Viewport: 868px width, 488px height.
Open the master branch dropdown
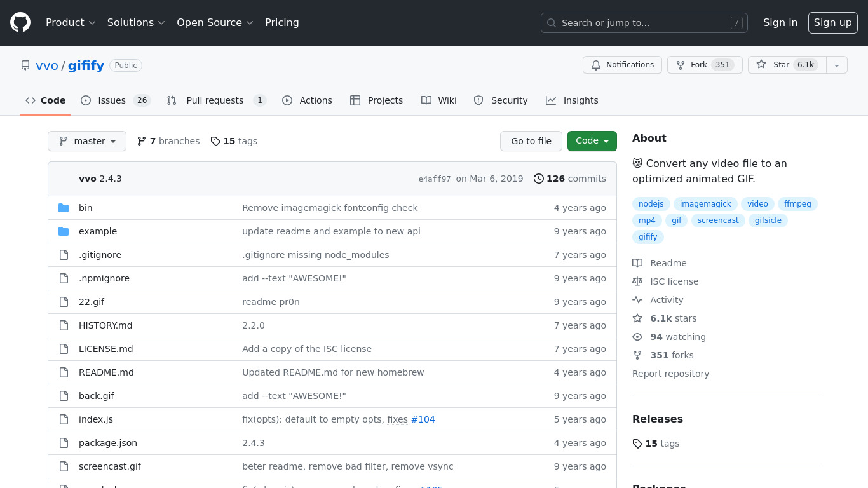[x=87, y=141]
